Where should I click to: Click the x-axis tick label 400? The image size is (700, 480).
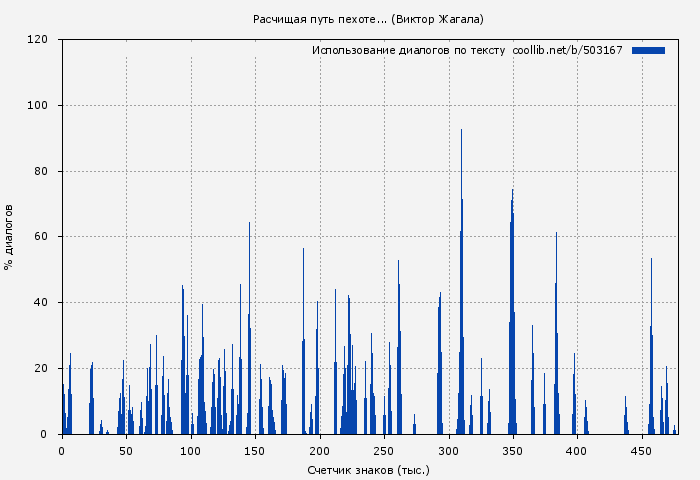click(577, 451)
